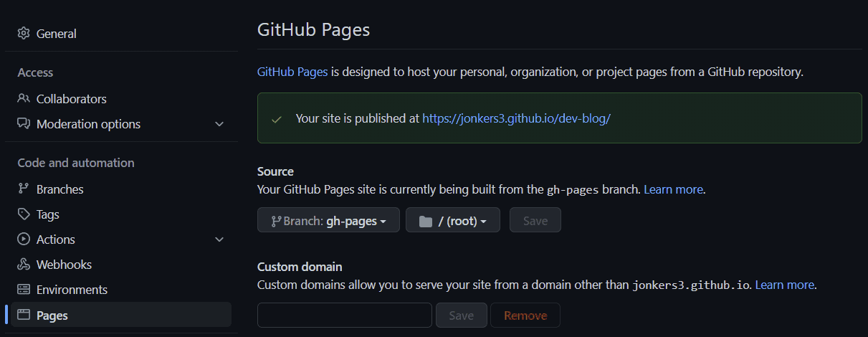Click the Collaborators people icon

[24, 99]
